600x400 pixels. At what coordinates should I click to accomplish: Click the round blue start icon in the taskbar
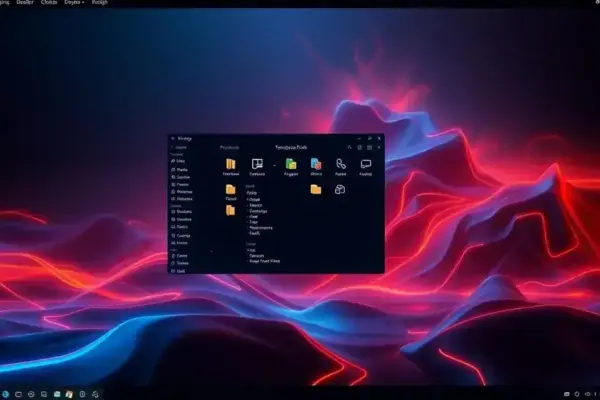pos(5,394)
